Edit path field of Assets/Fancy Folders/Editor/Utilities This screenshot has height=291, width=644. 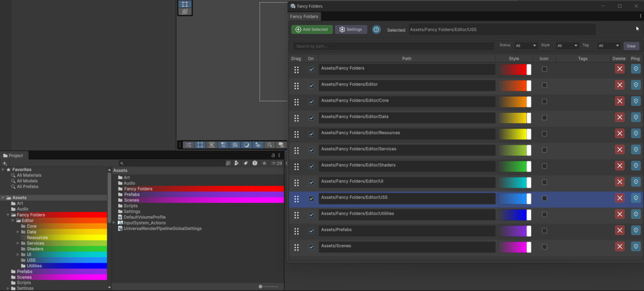(x=407, y=215)
